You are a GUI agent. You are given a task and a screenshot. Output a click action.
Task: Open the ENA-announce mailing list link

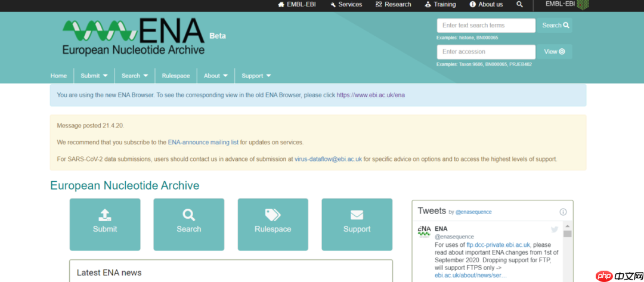point(203,142)
